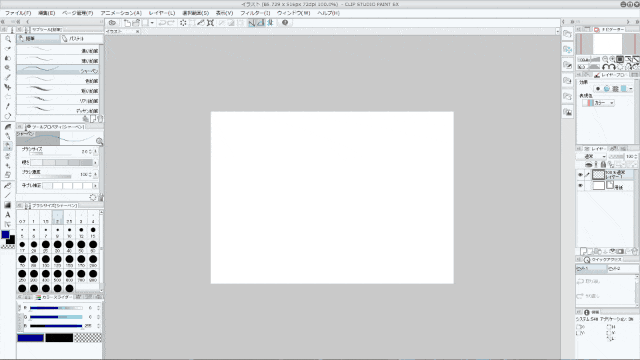Open sub tool detail wrench icon
This screenshot has width=640, height=360.
[100, 198]
